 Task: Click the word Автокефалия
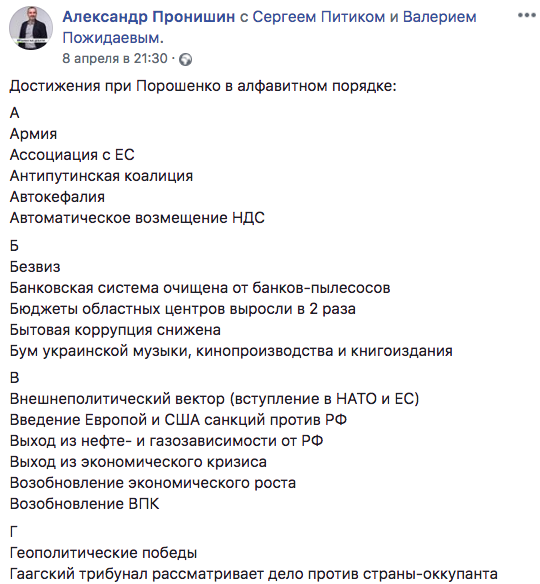[57, 197]
